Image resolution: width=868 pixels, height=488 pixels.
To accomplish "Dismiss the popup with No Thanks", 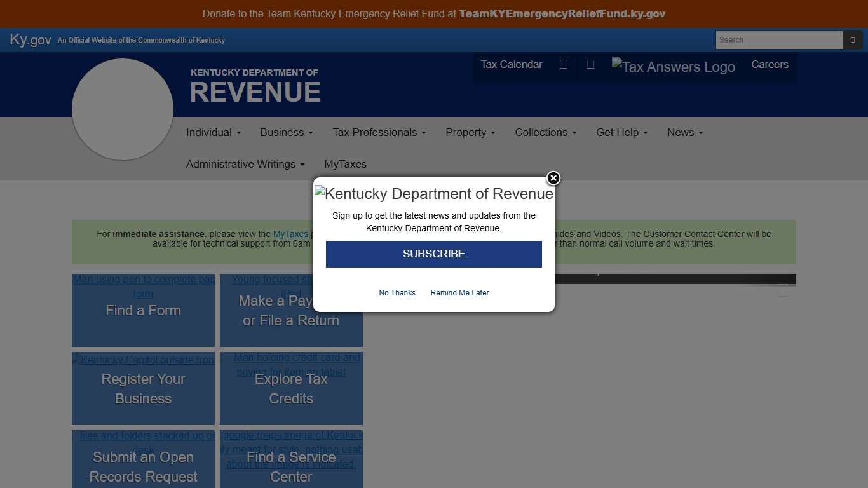I will (x=397, y=293).
